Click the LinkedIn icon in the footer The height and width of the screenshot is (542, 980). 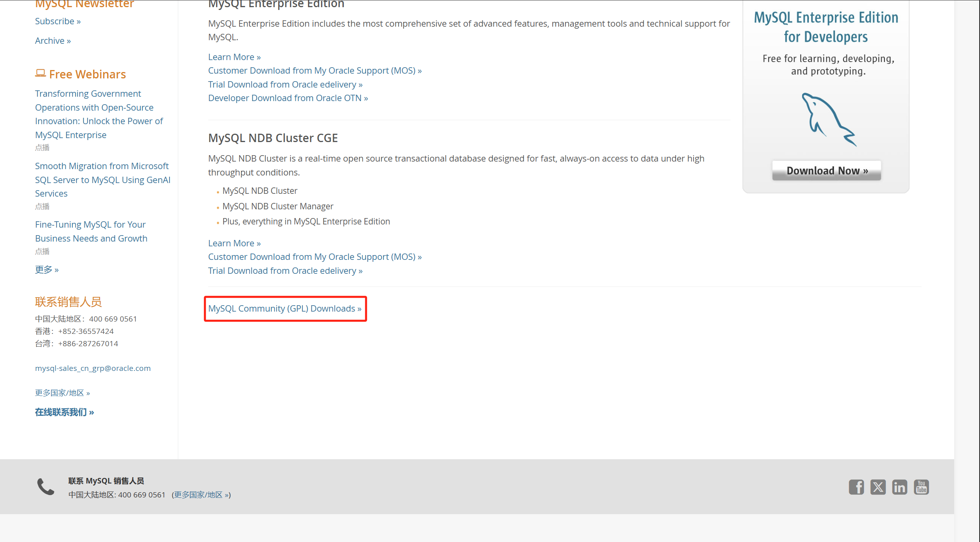pyautogui.click(x=899, y=487)
